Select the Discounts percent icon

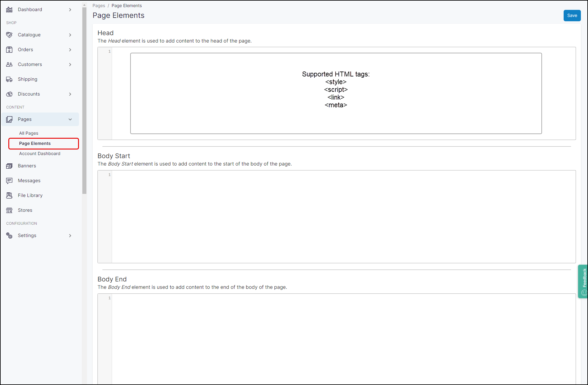9,94
